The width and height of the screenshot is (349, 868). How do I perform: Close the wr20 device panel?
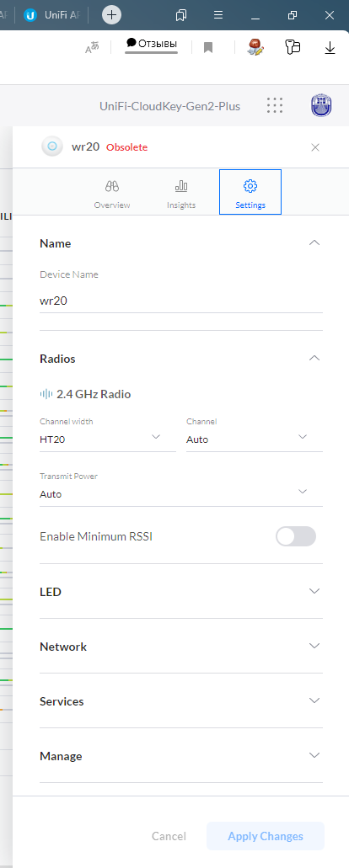(315, 147)
